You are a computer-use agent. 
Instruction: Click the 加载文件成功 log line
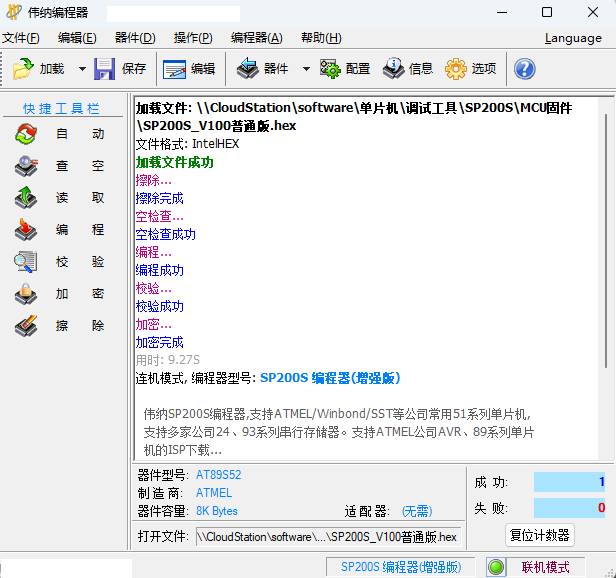[x=174, y=162]
